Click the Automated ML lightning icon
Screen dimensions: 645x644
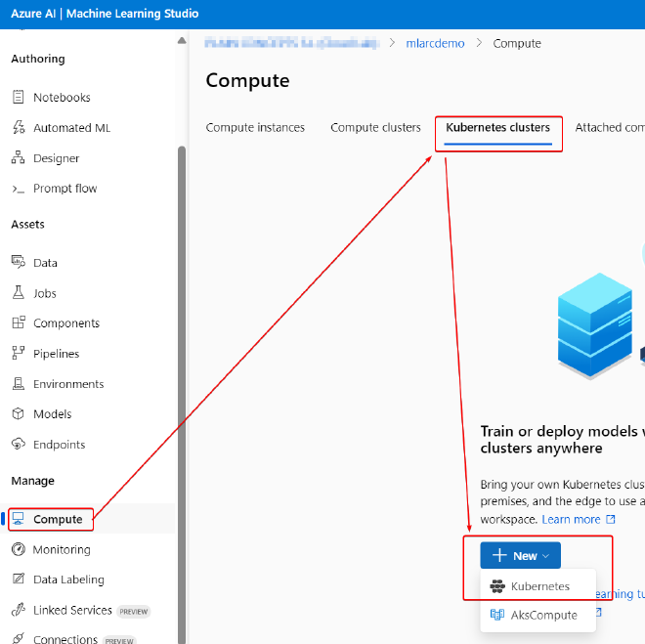coord(19,127)
